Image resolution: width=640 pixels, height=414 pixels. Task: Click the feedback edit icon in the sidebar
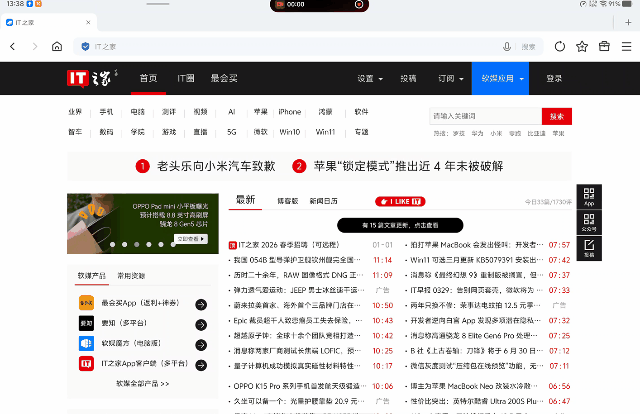pos(589,247)
